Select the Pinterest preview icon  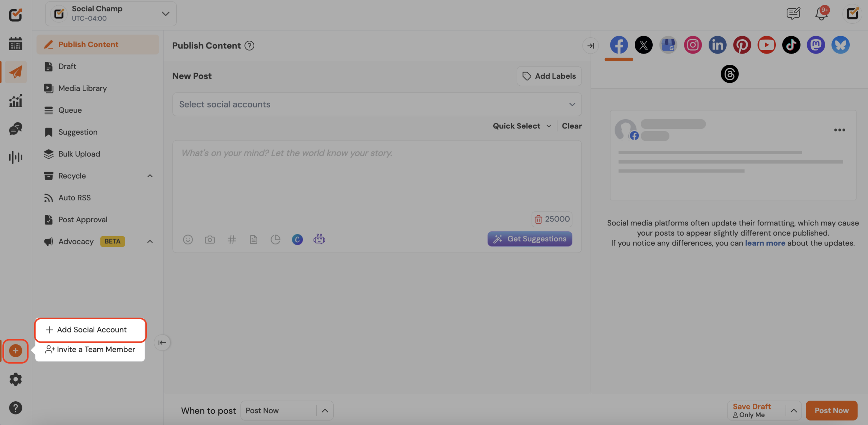742,45
